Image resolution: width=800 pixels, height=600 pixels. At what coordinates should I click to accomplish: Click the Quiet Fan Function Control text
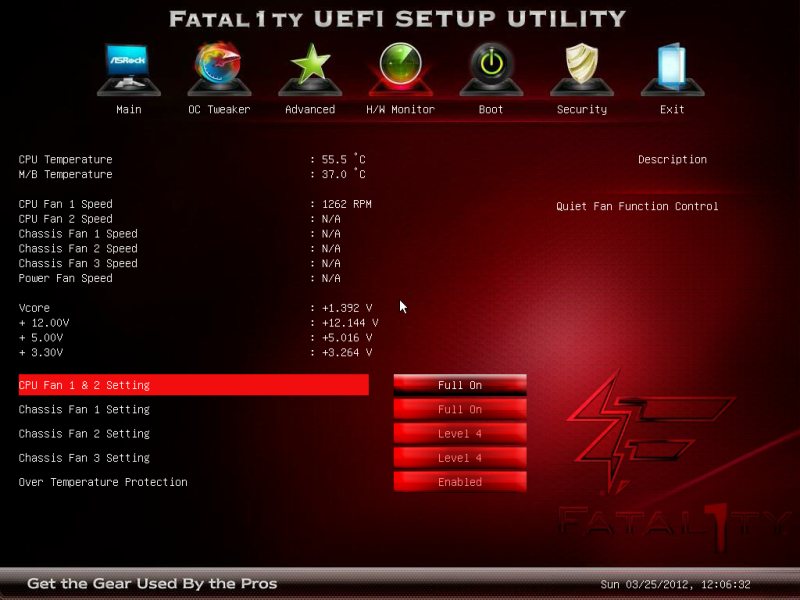(637, 206)
